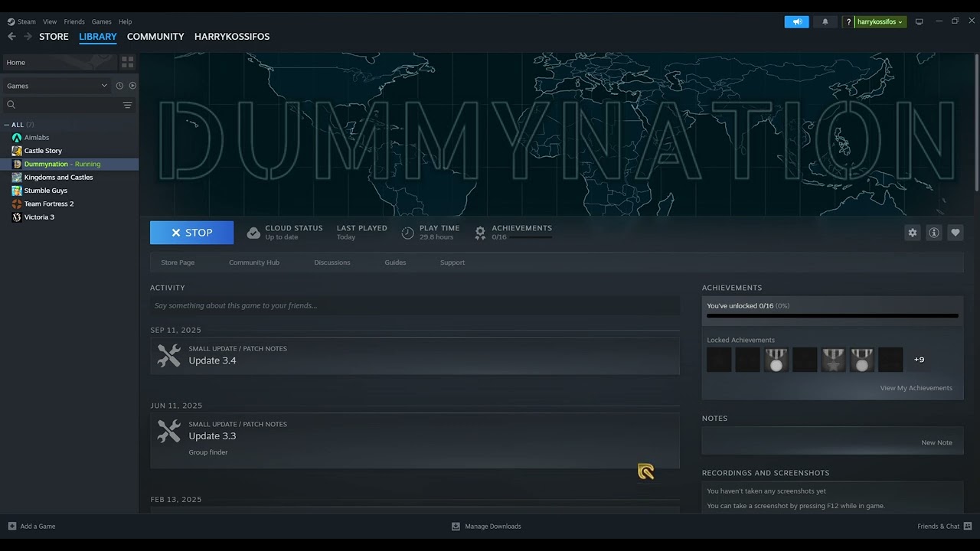Open the notifications bell
Viewport: 980px width, 551px height.
pyautogui.click(x=825, y=21)
